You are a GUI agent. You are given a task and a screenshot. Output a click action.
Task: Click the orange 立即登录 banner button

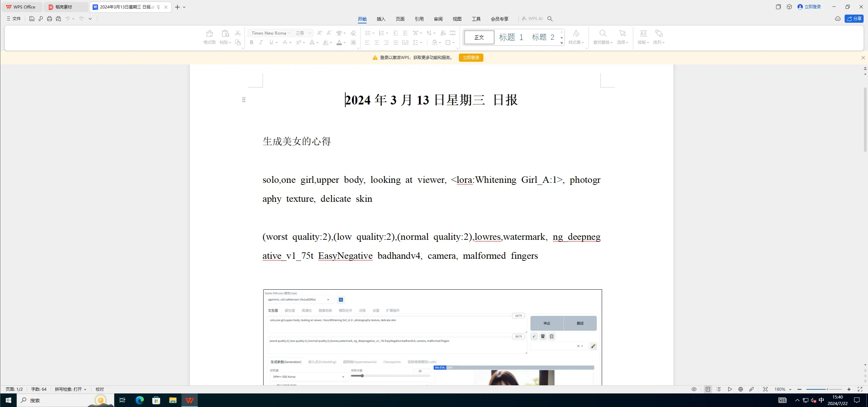[471, 58]
